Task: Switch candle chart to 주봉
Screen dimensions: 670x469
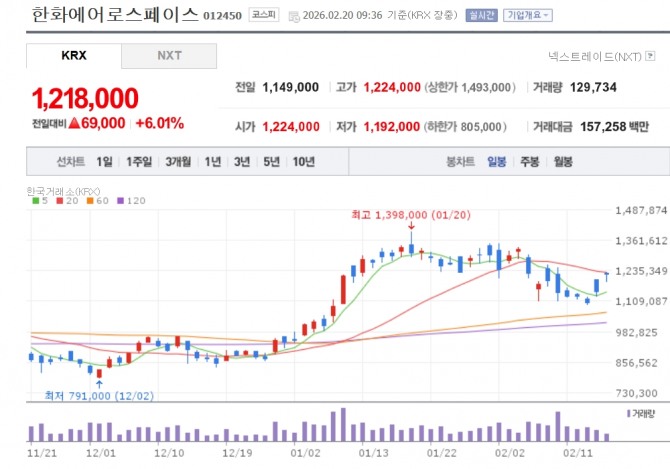Action: [530, 161]
